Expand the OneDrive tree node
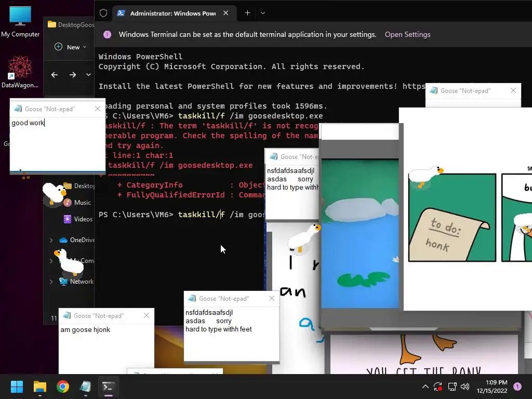The image size is (532, 399). click(x=51, y=240)
